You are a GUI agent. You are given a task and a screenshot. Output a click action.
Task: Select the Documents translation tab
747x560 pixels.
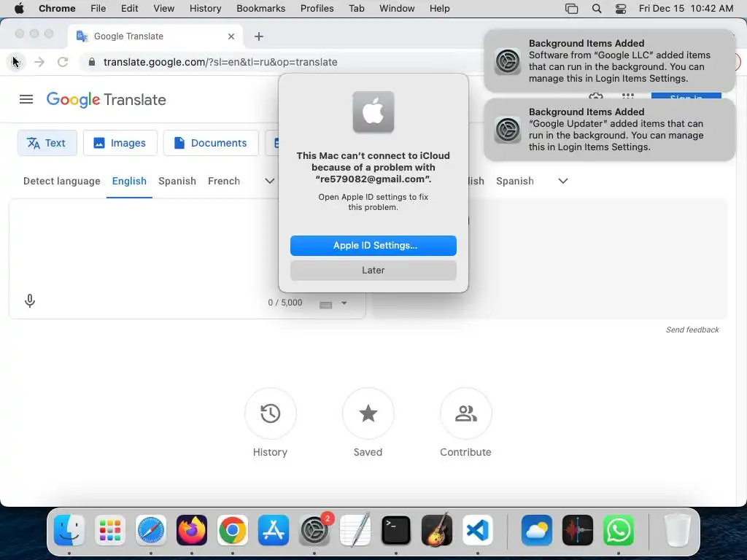pos(211,143)
